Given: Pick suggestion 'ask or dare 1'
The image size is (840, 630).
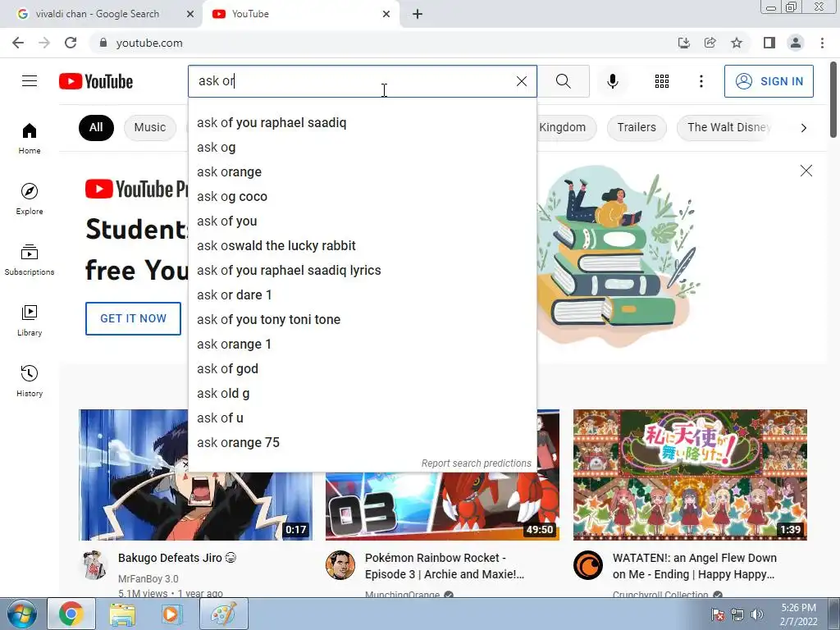Looking at the screenshot, I should tap(362, 295).
